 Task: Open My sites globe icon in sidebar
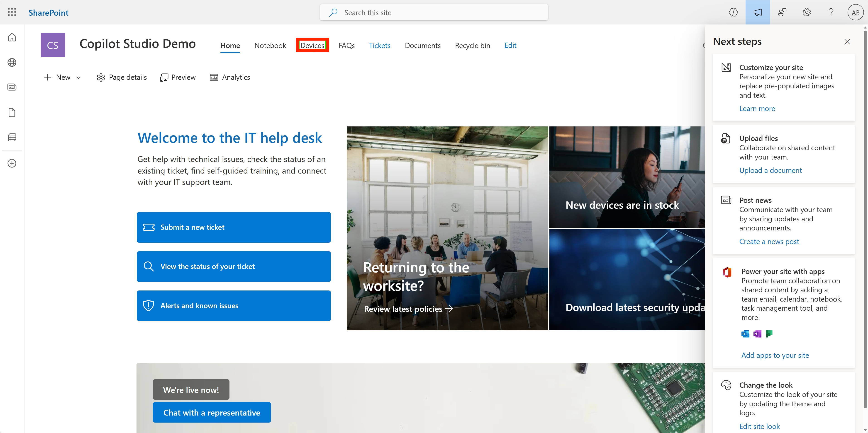[x=12, y=62]
